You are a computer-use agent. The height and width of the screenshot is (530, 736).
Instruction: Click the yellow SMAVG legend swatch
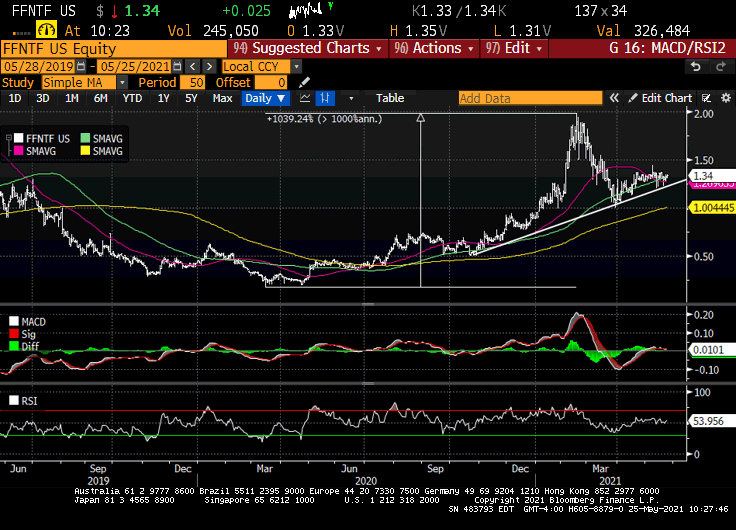click(x=85, y=151)
